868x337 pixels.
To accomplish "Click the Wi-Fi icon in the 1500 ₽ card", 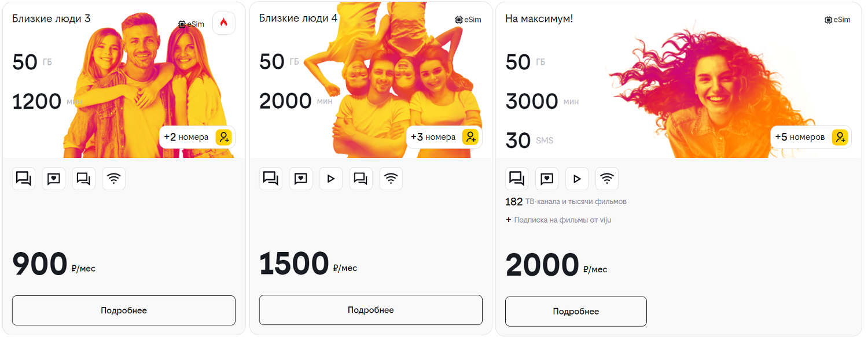I will (x=391, y=179).
